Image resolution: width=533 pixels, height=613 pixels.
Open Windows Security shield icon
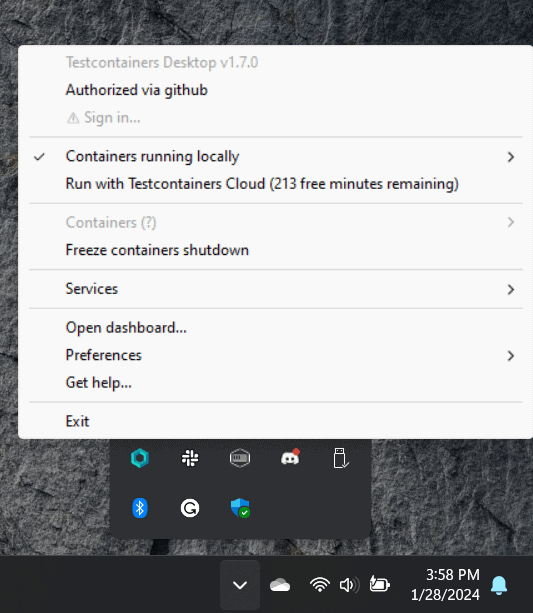point(240,508)
